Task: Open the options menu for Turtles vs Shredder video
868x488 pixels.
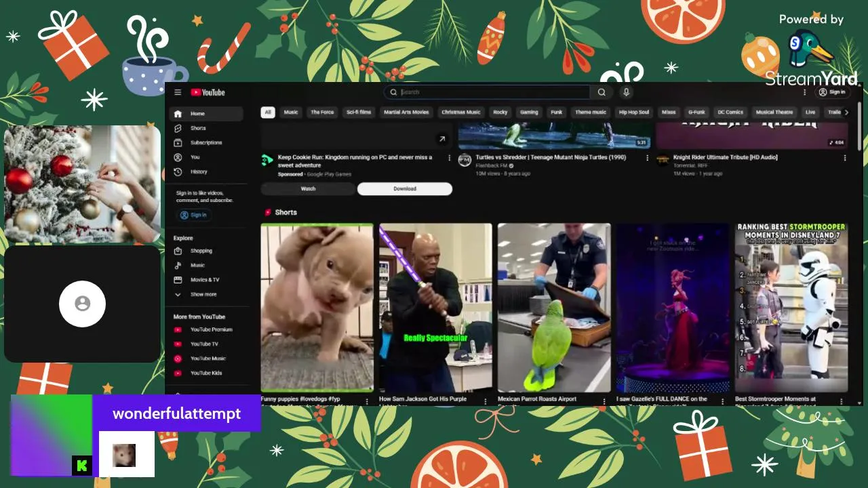Action: [647, 158]
